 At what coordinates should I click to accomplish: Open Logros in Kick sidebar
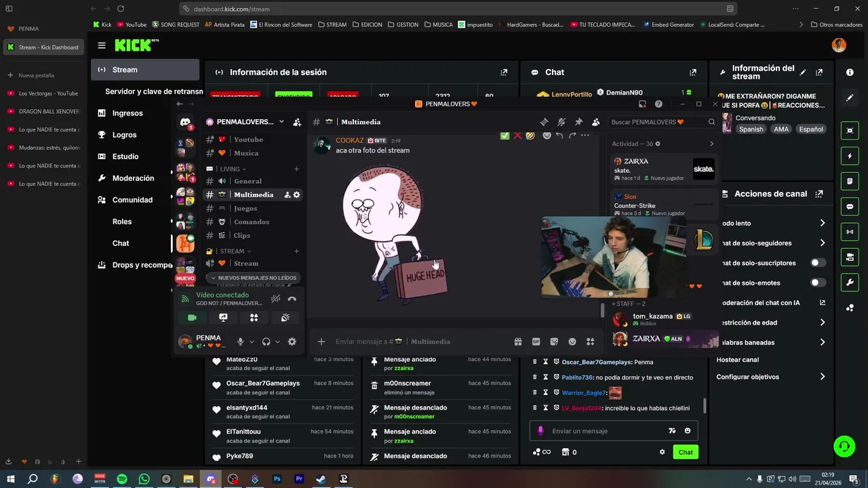click(x=125, y=135)
